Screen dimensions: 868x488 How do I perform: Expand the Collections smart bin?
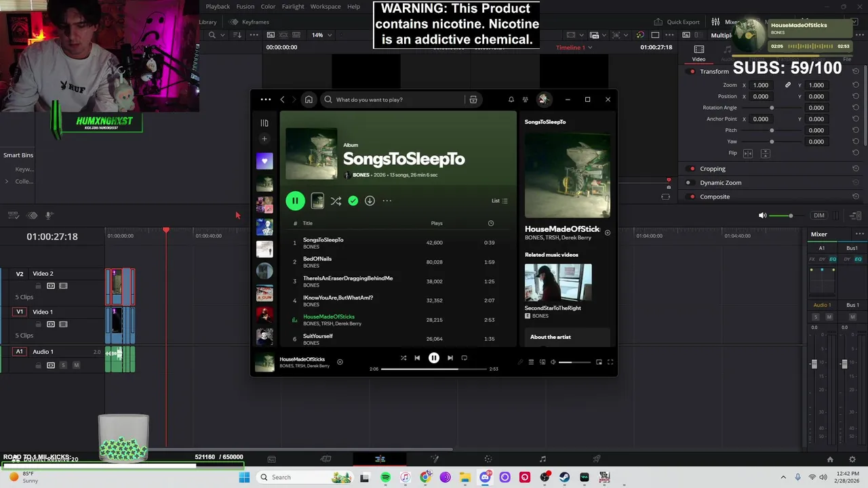(7, 181)
